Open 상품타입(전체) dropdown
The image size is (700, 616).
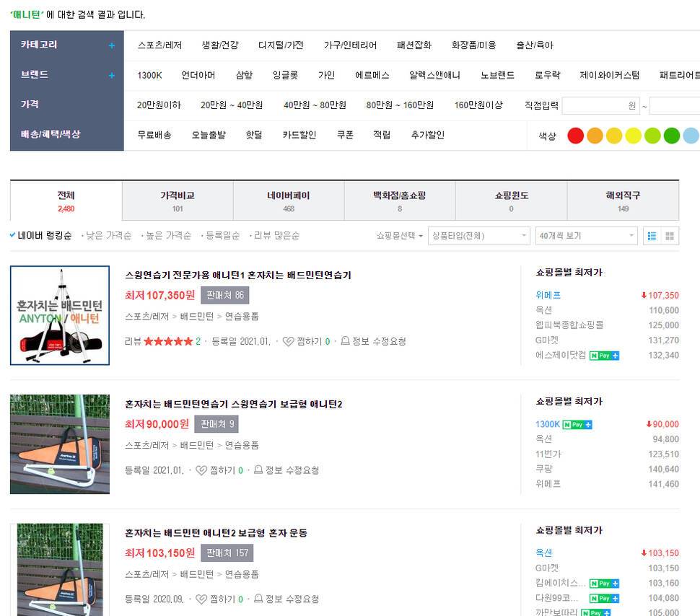pos(478,236)
